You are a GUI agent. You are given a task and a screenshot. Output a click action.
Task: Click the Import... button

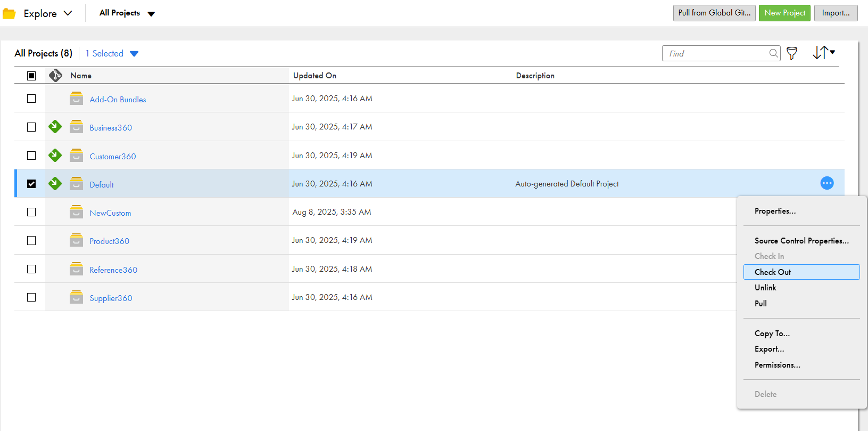(x=836, y=13)
